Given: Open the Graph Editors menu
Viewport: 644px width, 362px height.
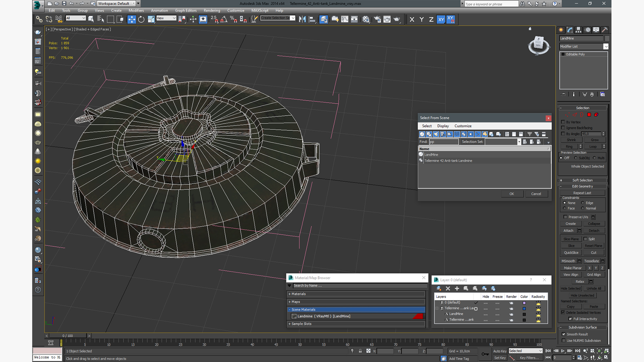Looking at the screenshot, I should click(186, 10).
